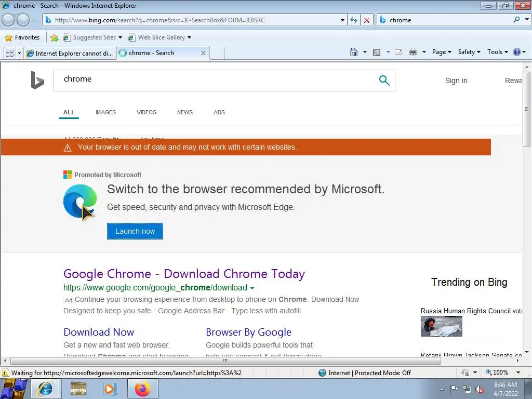This screenshot has width=532, height=399.
Task: Open the address bar history dropdown
Action: (342, 20)
